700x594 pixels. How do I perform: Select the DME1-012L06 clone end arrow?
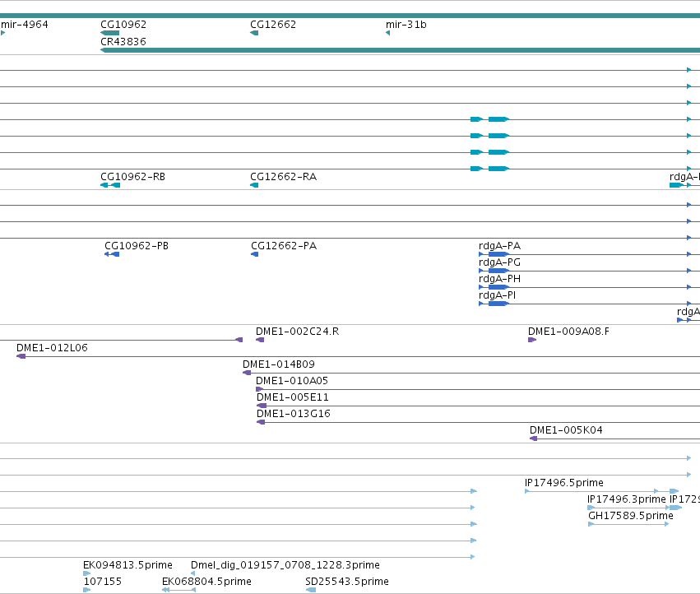coord(21,356)
